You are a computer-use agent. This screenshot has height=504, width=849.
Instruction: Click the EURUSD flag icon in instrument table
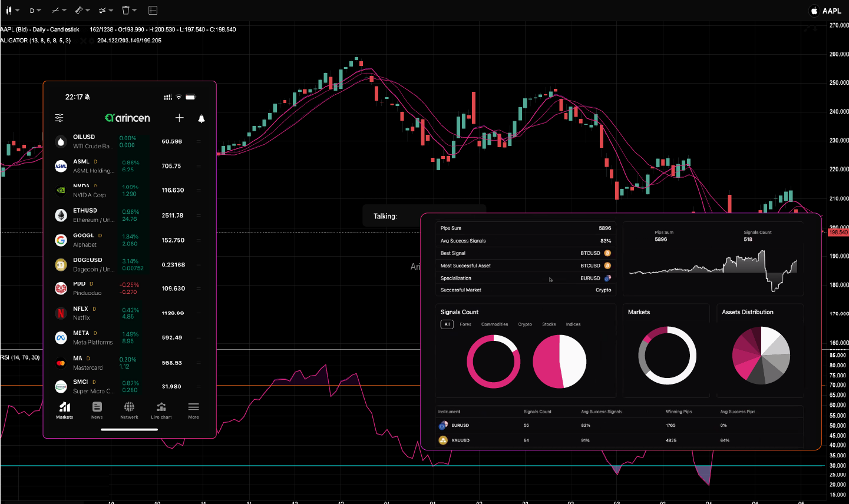(x=443, y=425)
